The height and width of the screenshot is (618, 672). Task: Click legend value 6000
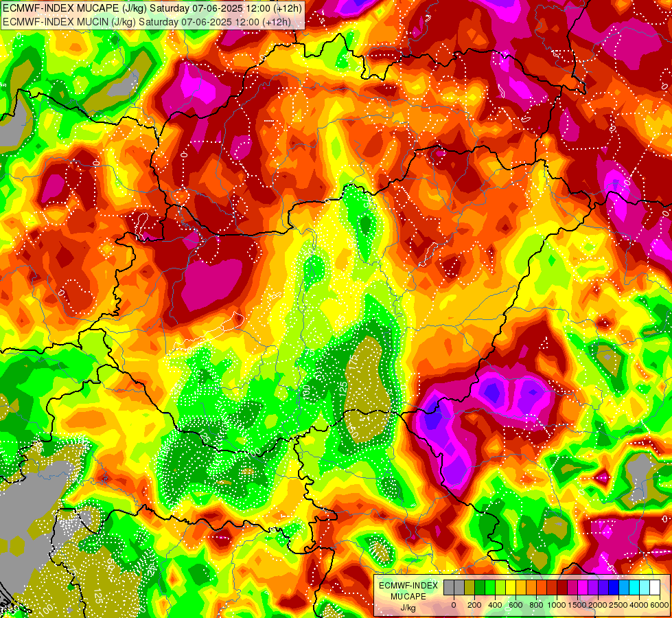[x=660, y=605]
